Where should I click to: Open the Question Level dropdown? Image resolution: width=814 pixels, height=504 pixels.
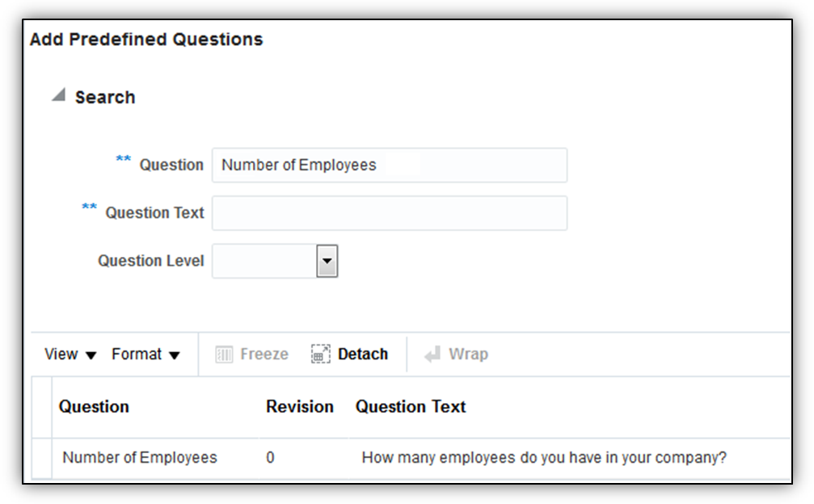click(327, 261)
